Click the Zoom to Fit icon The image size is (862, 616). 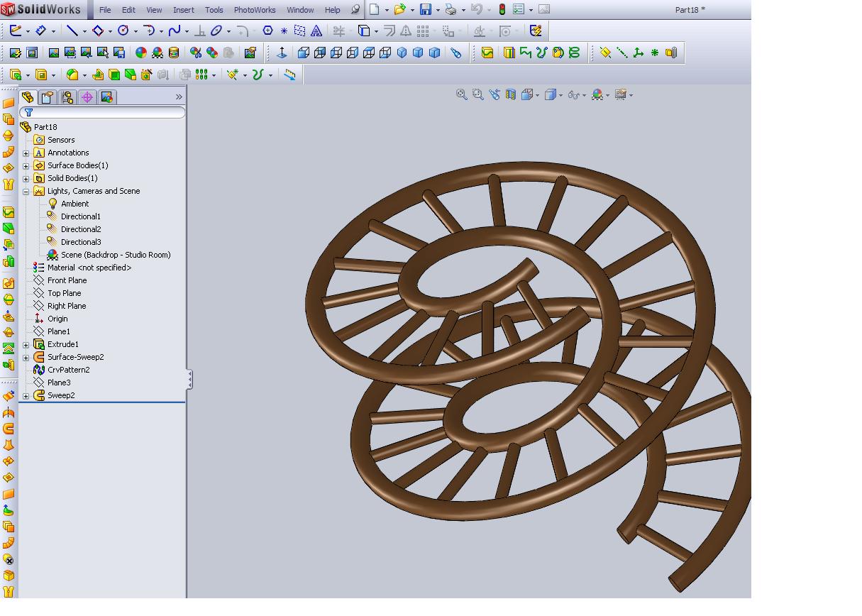pyautogui.click(x=461, y=94)
